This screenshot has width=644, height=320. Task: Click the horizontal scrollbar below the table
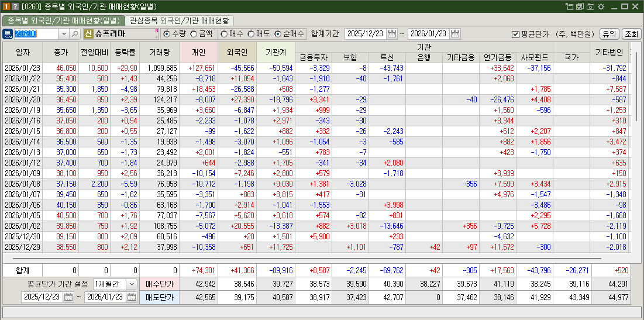[307, 259]
